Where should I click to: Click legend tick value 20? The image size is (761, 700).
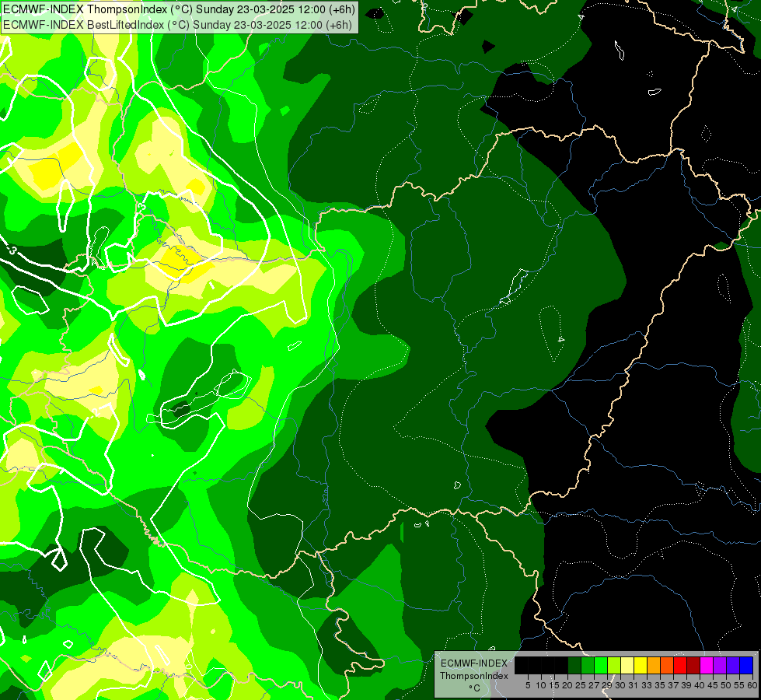(x=567, y=685)
